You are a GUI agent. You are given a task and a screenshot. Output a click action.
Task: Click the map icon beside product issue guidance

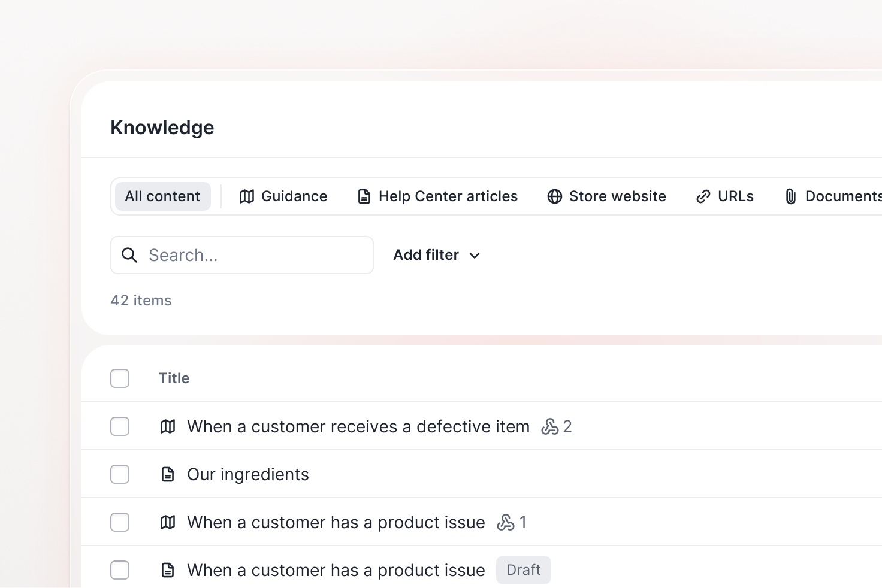tap(168, 522)
